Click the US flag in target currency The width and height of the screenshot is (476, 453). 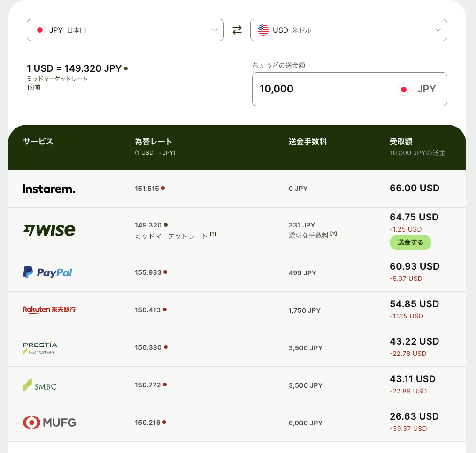coord(263,30)
